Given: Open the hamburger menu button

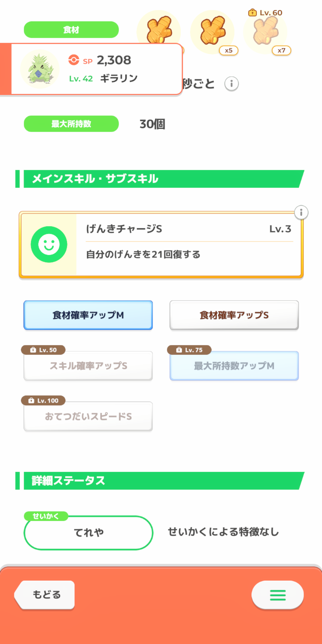Looking at the screenshot, I should 278,595.
